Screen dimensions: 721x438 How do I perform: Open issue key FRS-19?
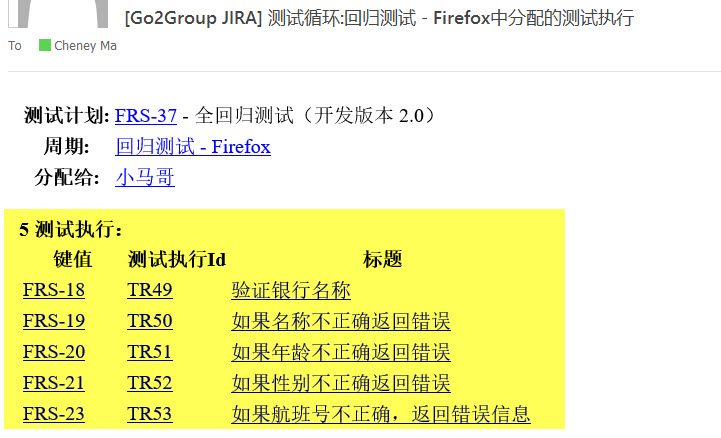coord(54,322)
